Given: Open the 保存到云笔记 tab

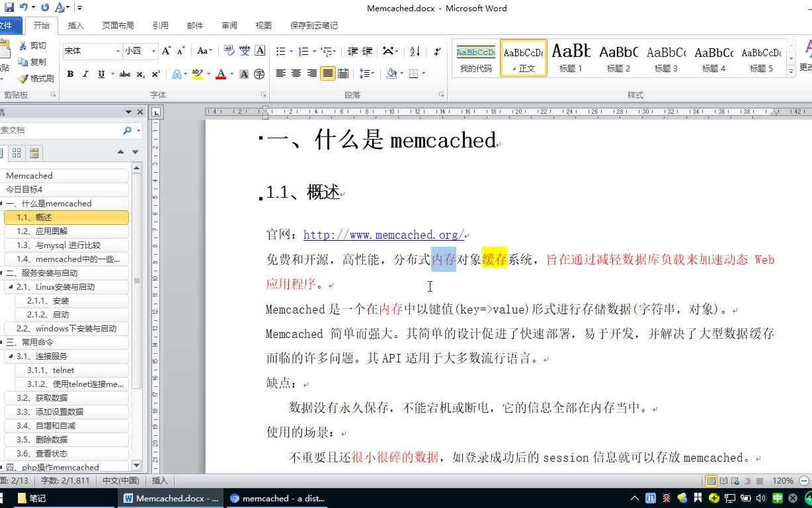Looking at the screenshot, I should click(x=314, y=25).
